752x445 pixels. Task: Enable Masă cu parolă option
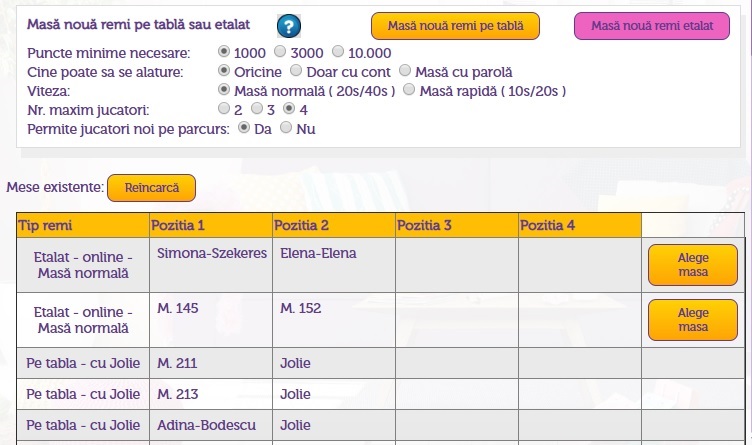point(405,70)
